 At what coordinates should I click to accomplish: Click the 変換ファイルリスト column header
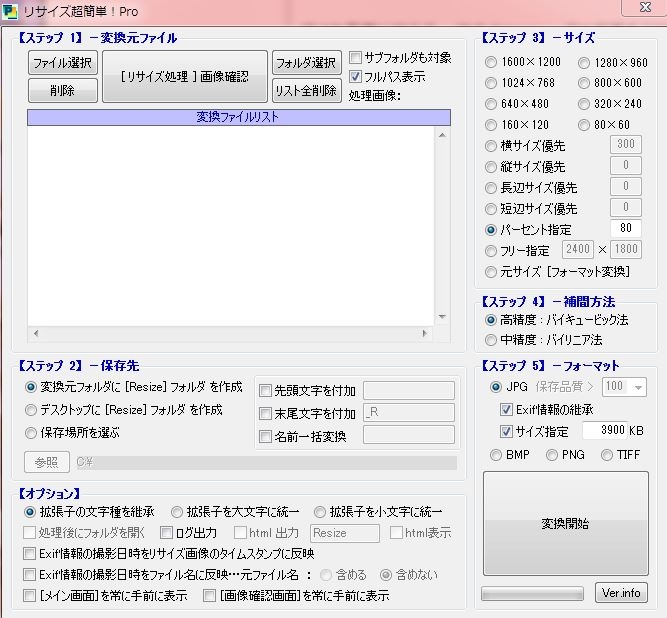(239, 117)
